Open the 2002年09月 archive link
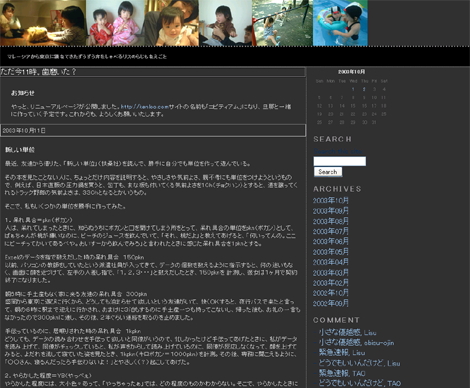470x388 pixels. click(331, 303)
